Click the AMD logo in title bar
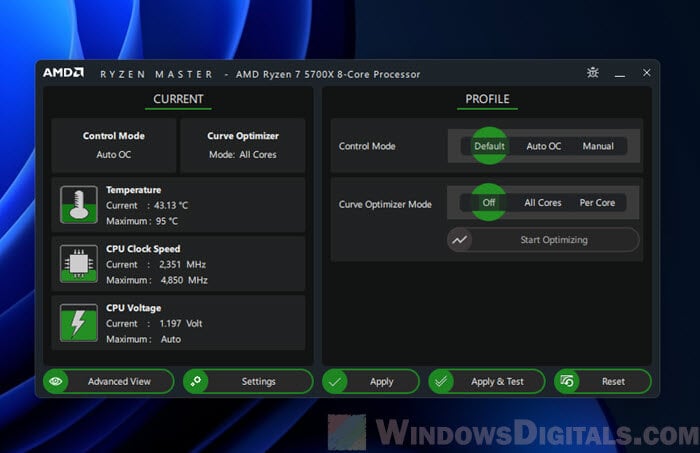Image resolution: width=700 pixels, height=453 pixels. (63, 73)
